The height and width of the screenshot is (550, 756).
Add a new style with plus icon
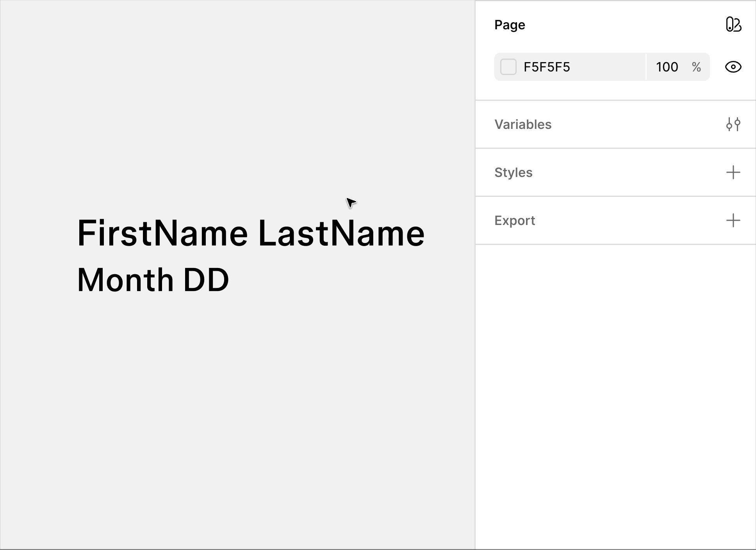coord(733,172)
